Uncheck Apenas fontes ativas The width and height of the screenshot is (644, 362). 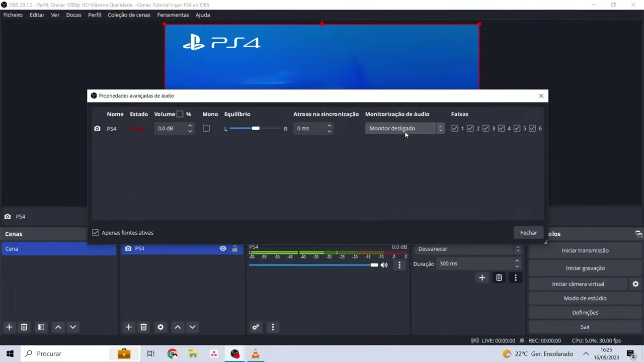coord(96,233)
